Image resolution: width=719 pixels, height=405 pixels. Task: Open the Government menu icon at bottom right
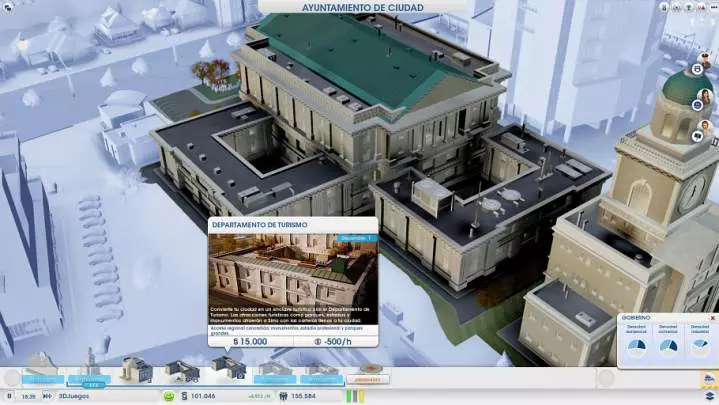tap(709, 379)
